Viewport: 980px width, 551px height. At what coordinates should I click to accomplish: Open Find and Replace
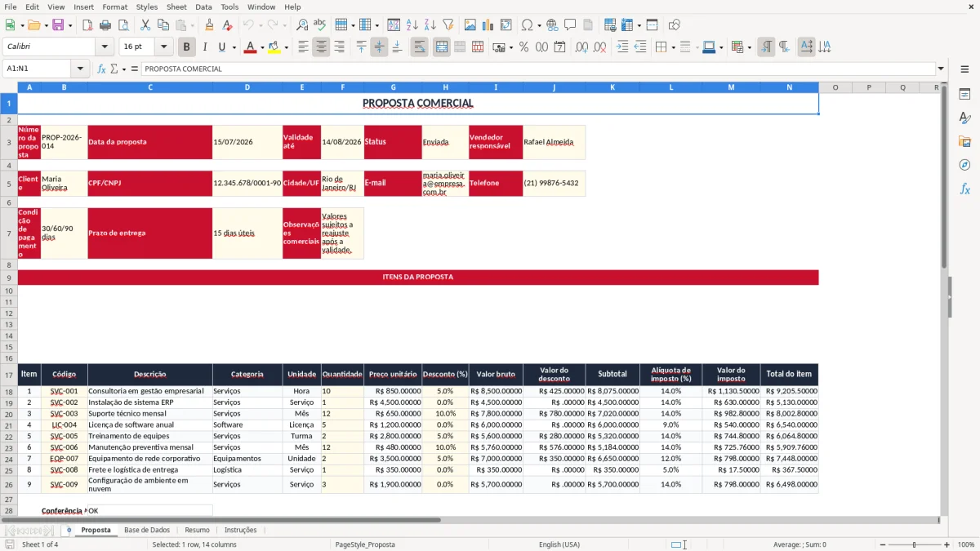[x=302, y=25]
